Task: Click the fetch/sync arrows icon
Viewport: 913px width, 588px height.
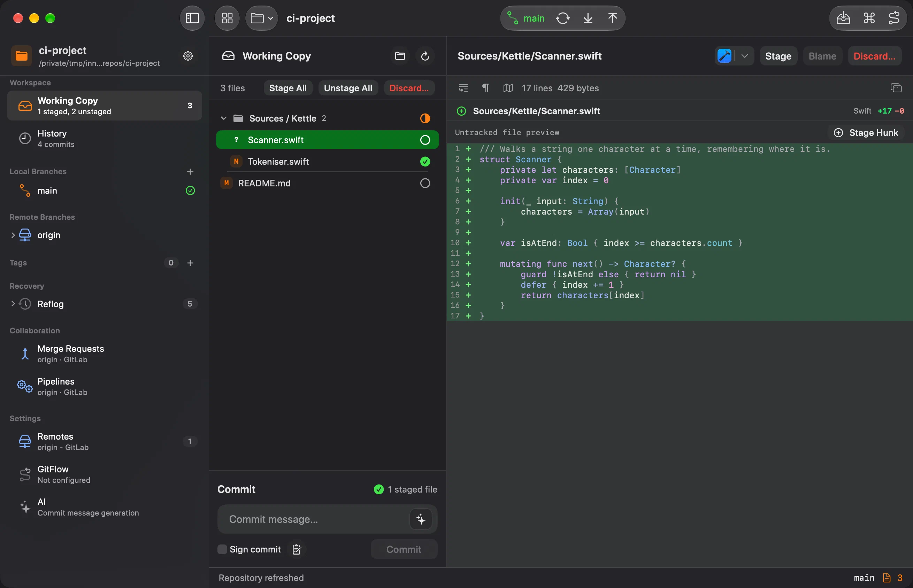Action: [562, 18]
